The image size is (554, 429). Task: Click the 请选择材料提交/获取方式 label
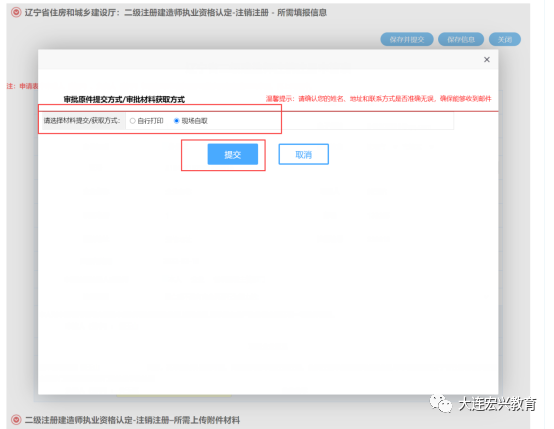82,121
